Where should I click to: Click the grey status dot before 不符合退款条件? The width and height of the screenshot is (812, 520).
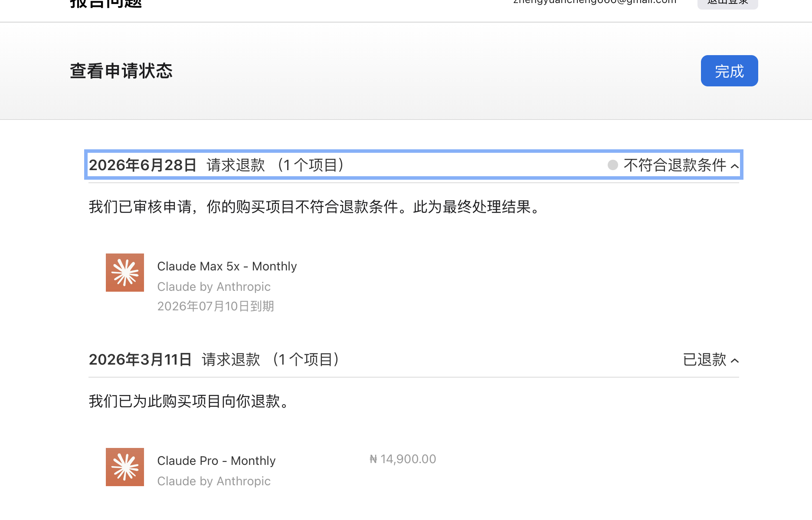point(613,165)
